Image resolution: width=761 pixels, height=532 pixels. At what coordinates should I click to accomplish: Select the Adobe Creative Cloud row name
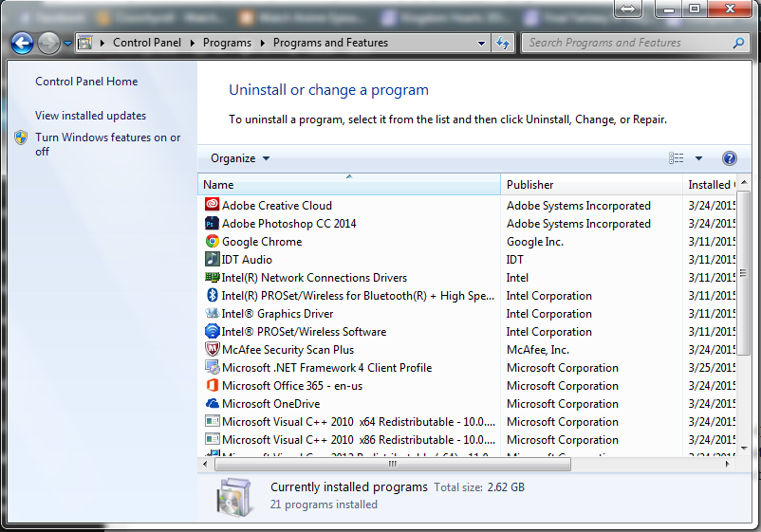277,205
